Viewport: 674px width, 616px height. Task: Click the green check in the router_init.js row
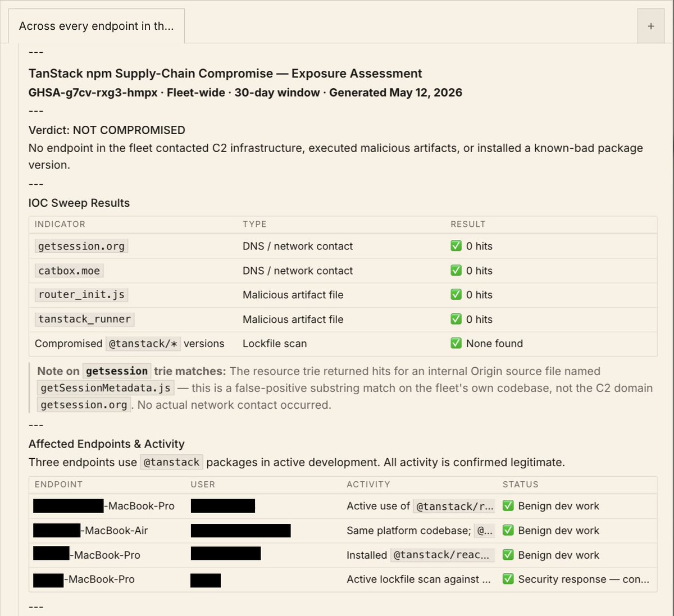pyautogui.click(x=456, y=295)
